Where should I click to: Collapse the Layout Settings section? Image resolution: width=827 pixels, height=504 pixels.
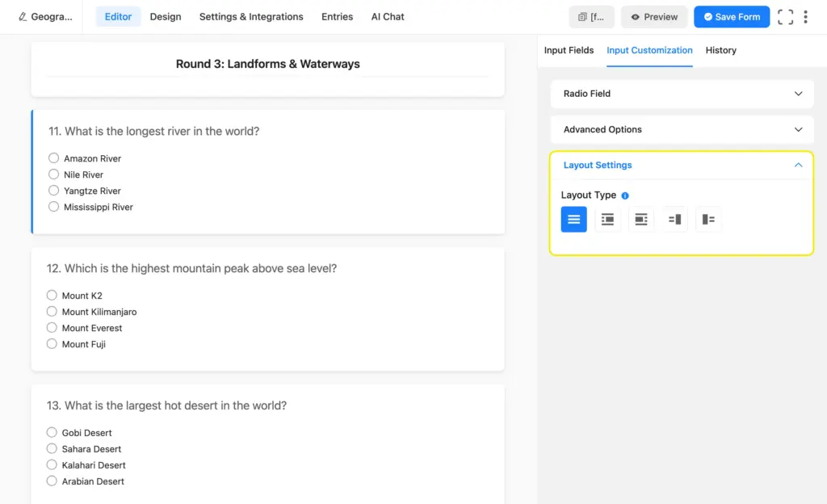pyautogui.click(x=682, y=165)
